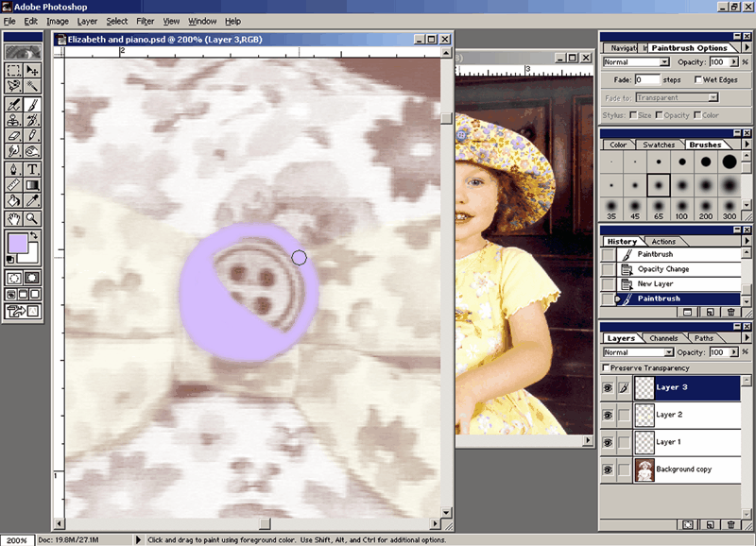Screen dimensions: 756x546
Task: Select the Eyedropper tool
Action: coord(32,200)
